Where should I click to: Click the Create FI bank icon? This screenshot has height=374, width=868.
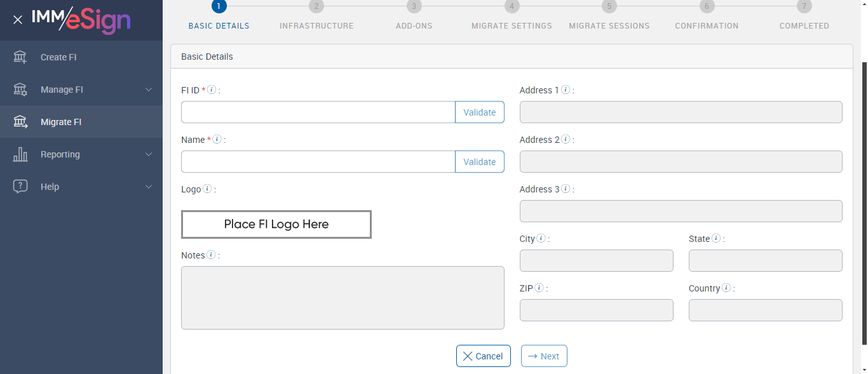20,57
